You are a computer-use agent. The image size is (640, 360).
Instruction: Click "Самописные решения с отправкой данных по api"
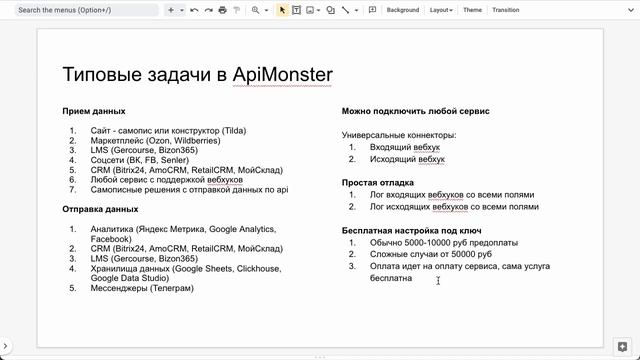click(189, 189)
